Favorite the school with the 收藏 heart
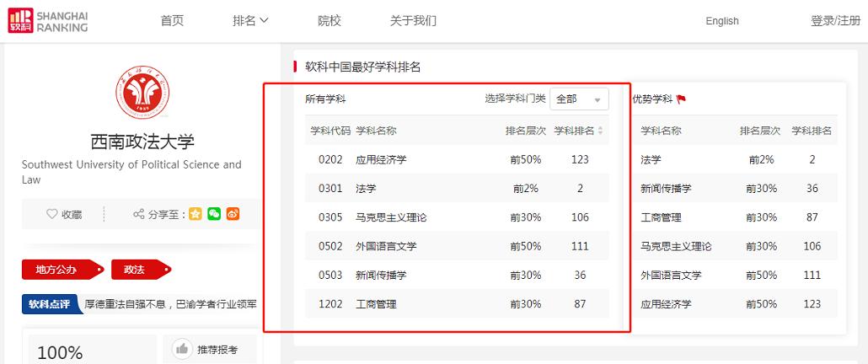868x364 pixels. click(64, 214)
